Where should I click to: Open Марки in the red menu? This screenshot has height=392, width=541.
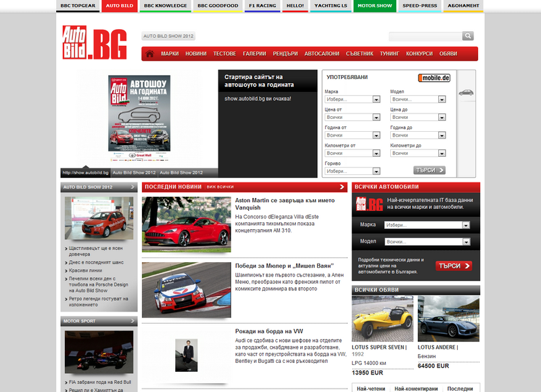coord(170,54)
